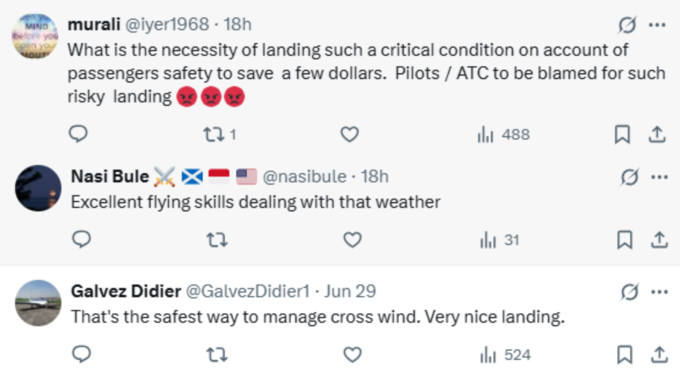Open @nasibule profile handle
680x383 pixels.
tap(304, 177)
